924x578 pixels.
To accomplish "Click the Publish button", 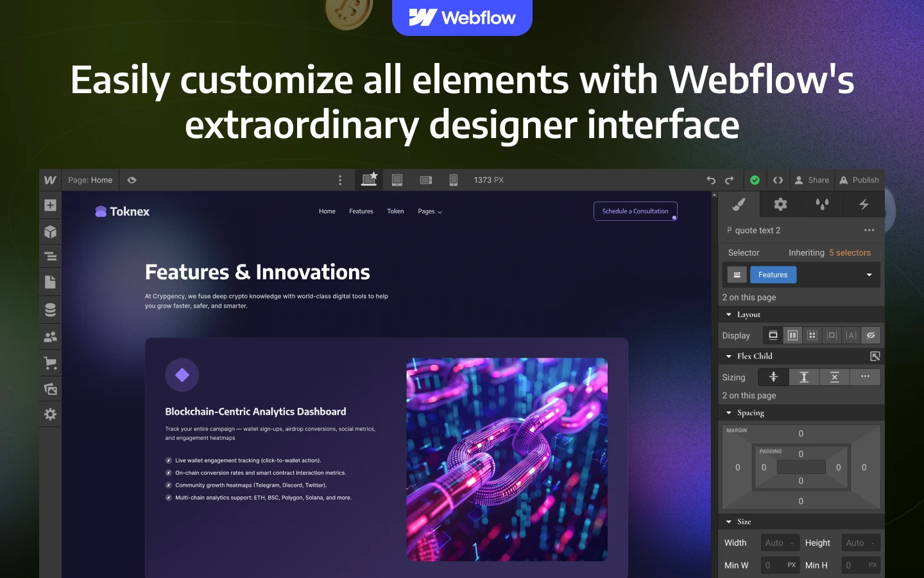I will (x=859, y=180).
